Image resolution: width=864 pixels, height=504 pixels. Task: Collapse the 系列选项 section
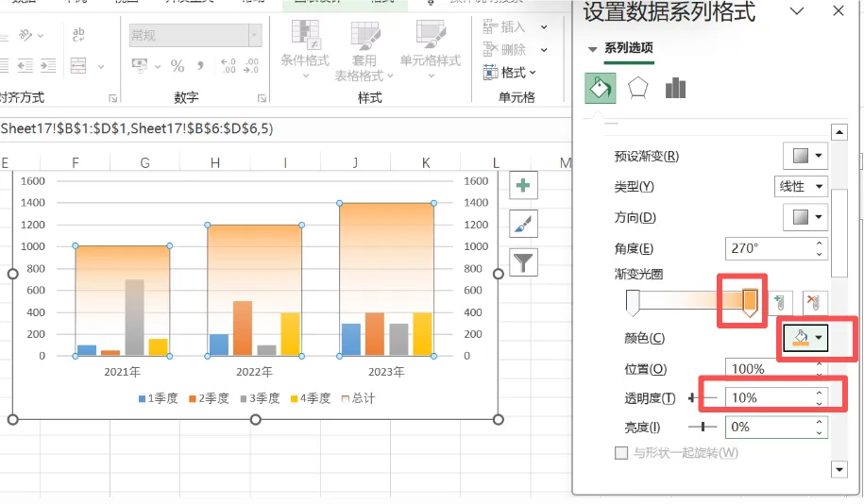pyautogui.click(x=593, y=49)
